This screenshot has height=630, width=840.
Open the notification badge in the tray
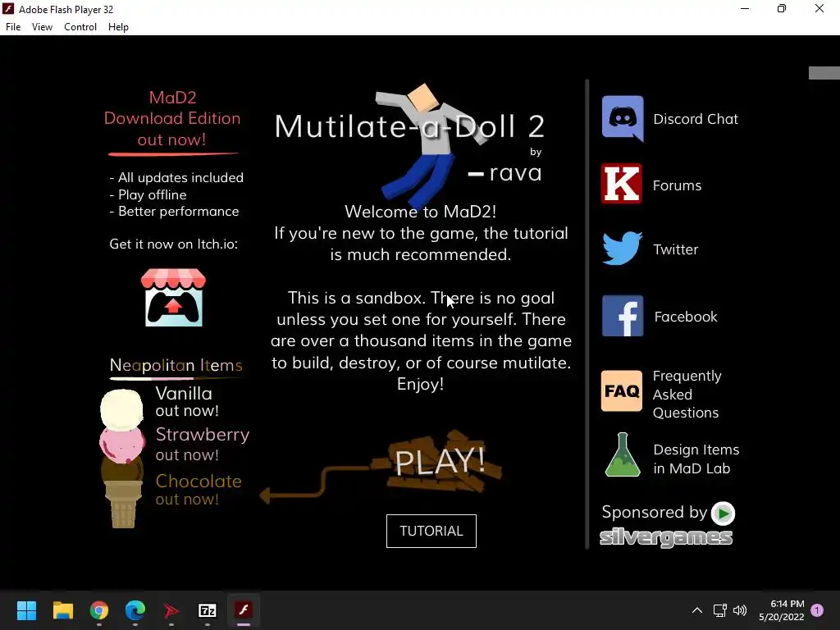tap(817, 610)
